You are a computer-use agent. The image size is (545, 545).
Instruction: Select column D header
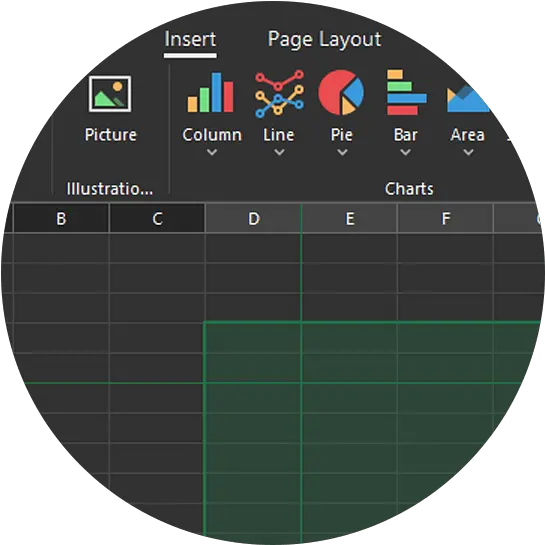(253, 218)
